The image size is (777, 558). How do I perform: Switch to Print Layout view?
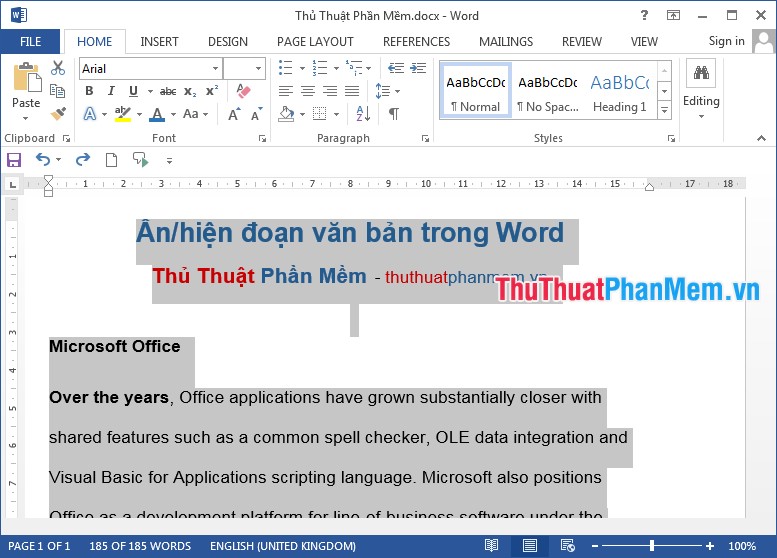(x=530, y=546)
